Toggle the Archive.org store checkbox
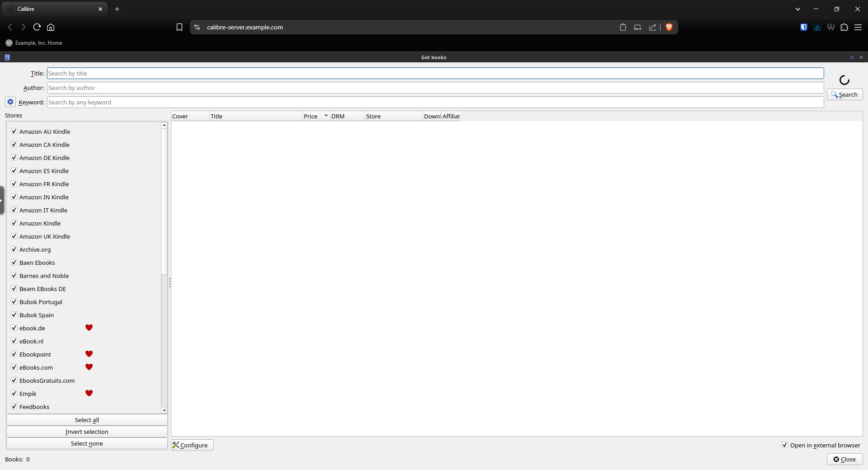The width and height of the screenshot is (868, 470). (14, 249)
